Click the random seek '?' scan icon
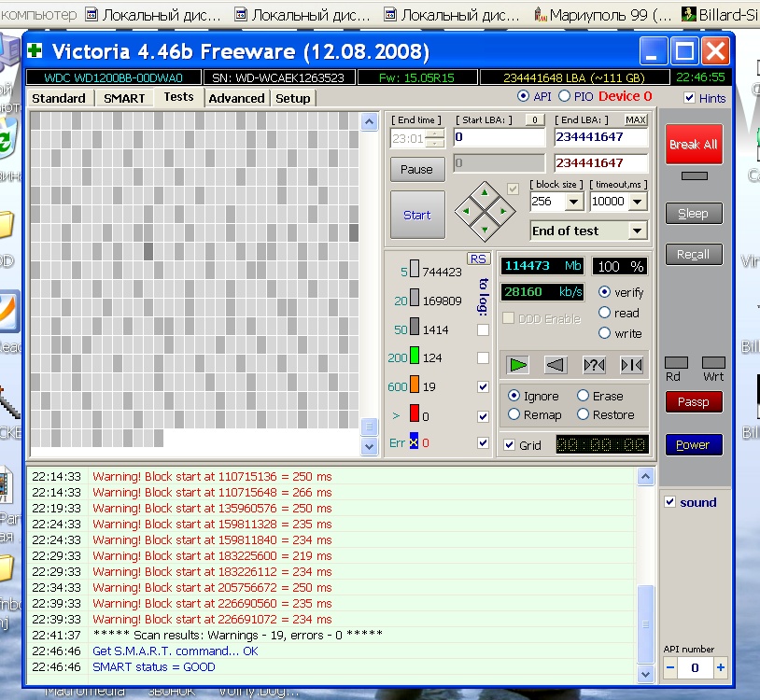760x700 pixels. 594,365
